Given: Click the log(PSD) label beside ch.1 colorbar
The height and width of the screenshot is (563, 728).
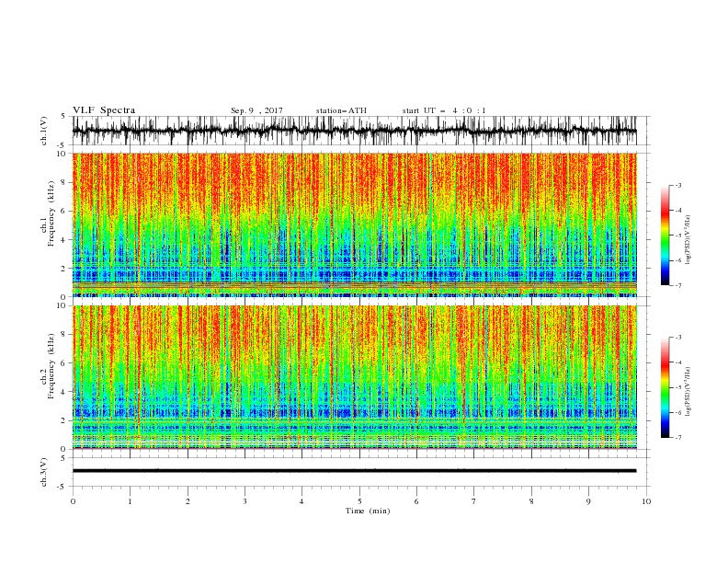Looking at the screenshot, I should click(x=688, y=240).
